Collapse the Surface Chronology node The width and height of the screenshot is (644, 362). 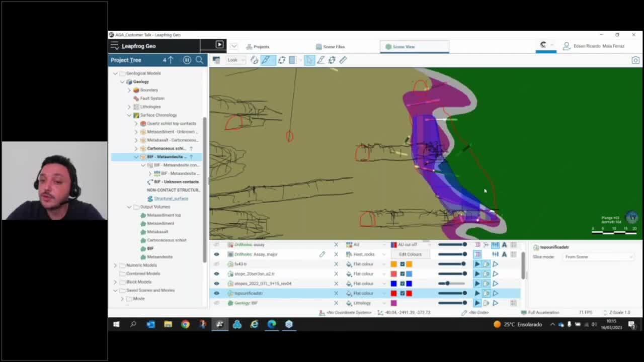tap(129, 115)
